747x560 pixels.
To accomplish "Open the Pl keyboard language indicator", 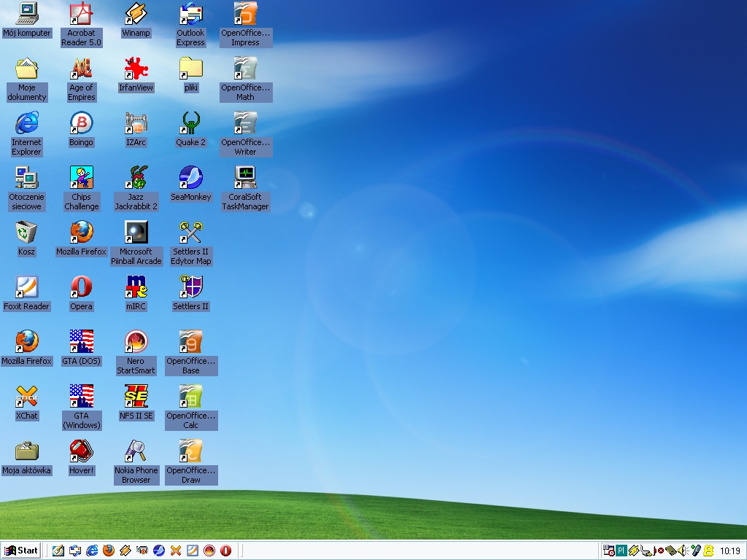I will pos(622,551).
